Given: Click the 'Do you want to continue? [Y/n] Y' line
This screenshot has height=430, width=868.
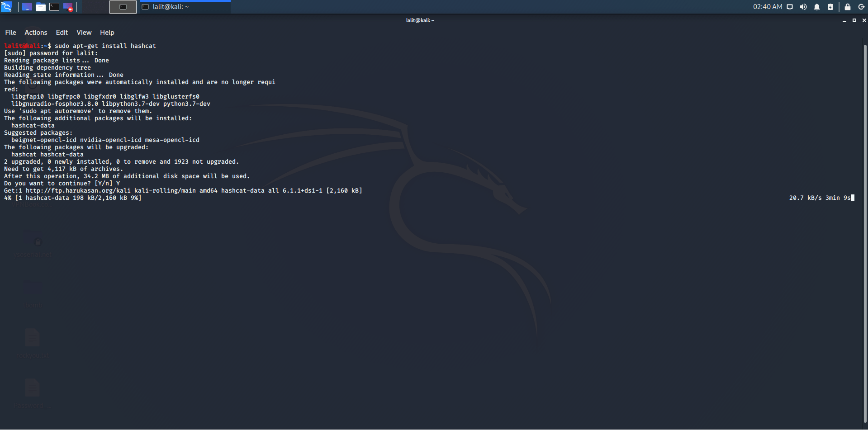Looking at the screenshot, I should pyautogui.click(x=62, y=184).
